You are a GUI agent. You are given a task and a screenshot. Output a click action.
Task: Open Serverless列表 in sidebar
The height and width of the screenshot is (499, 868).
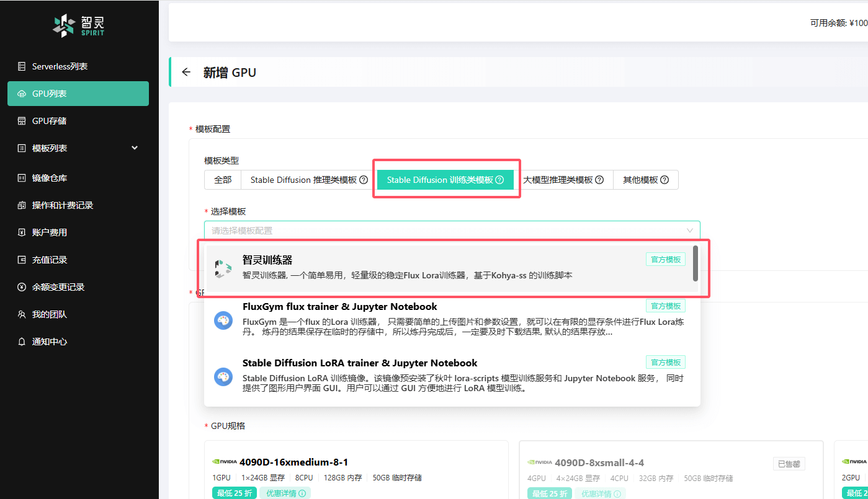point(78,66)
